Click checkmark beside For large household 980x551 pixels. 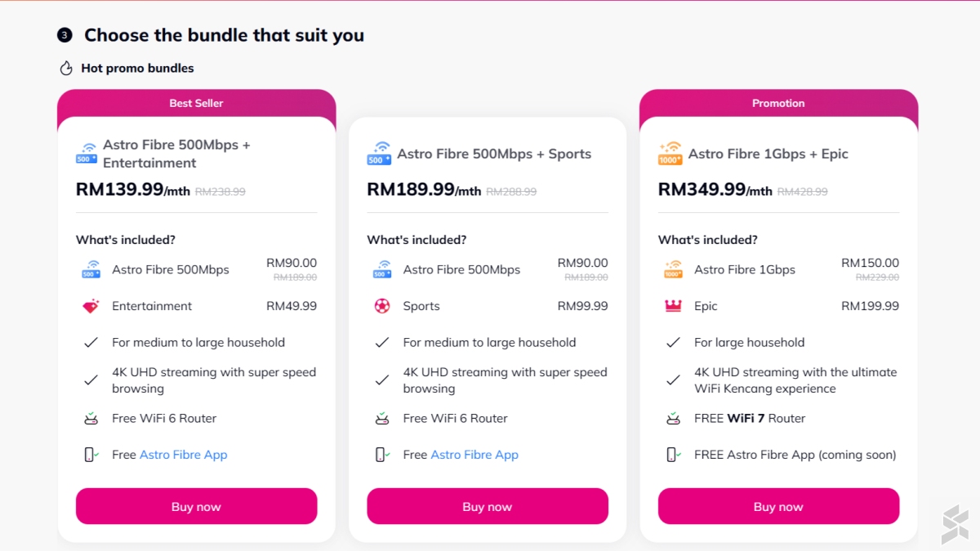(x=673, y=343)
